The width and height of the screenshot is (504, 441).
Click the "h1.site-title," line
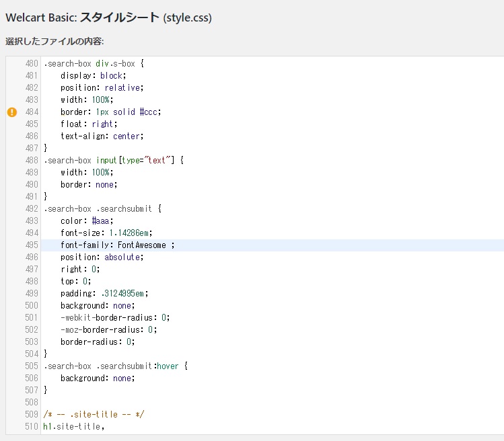(73, 426)
